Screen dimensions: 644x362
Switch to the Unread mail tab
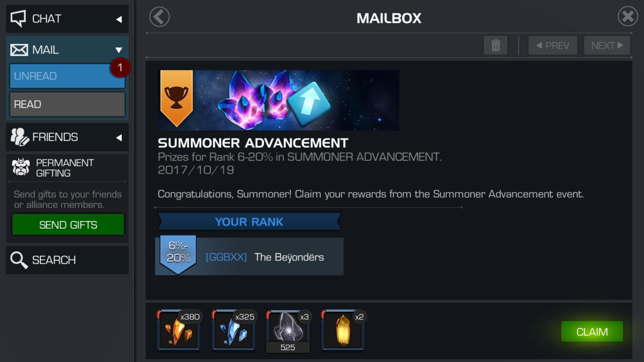coord(67,76)
